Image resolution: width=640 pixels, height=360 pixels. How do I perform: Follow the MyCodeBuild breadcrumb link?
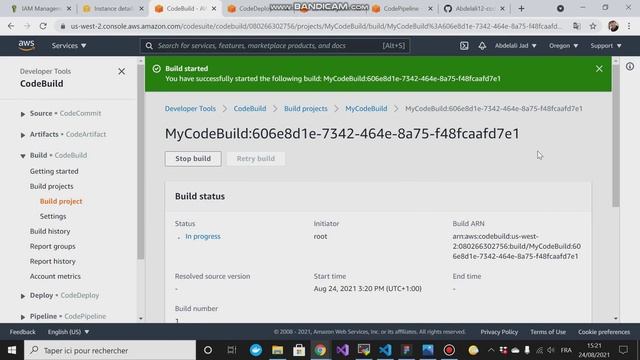(366, 109)
